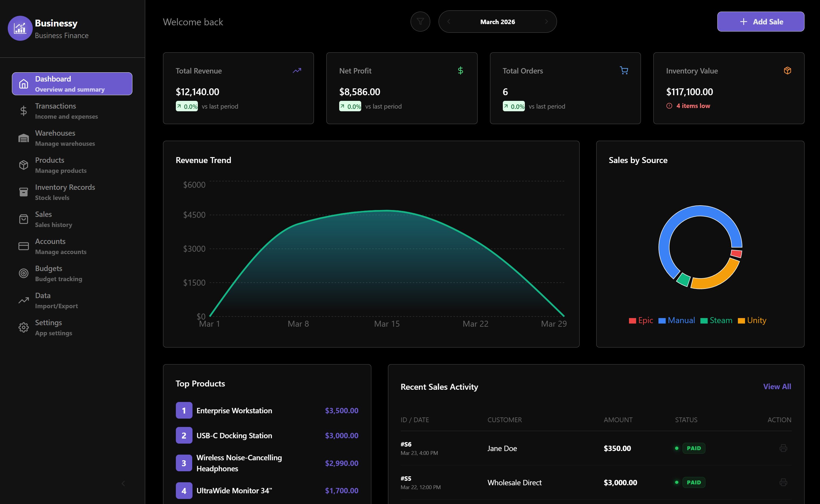The image size is (820, 504).
Task: Open View All recent sales link
Action: (777, 386)
